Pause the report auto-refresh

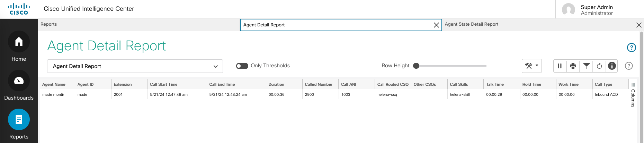tap(560, 66)
